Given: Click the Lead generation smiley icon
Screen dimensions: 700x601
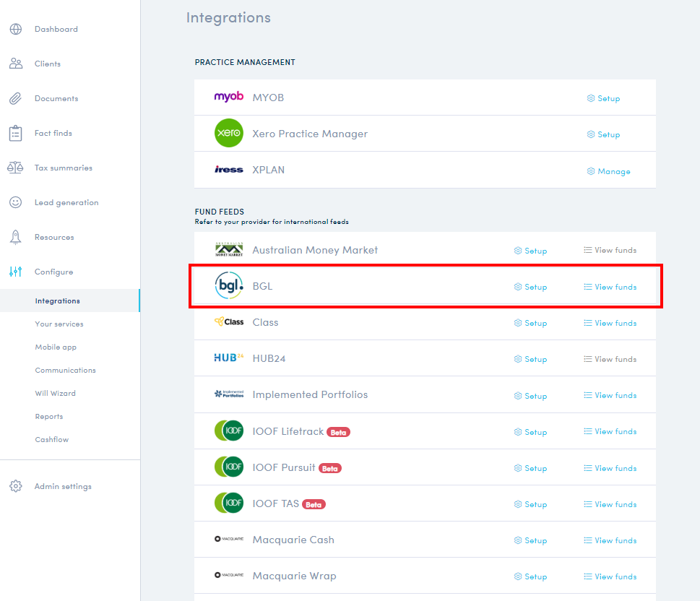Looking at the screenshot, I should [x=16, y=202].
